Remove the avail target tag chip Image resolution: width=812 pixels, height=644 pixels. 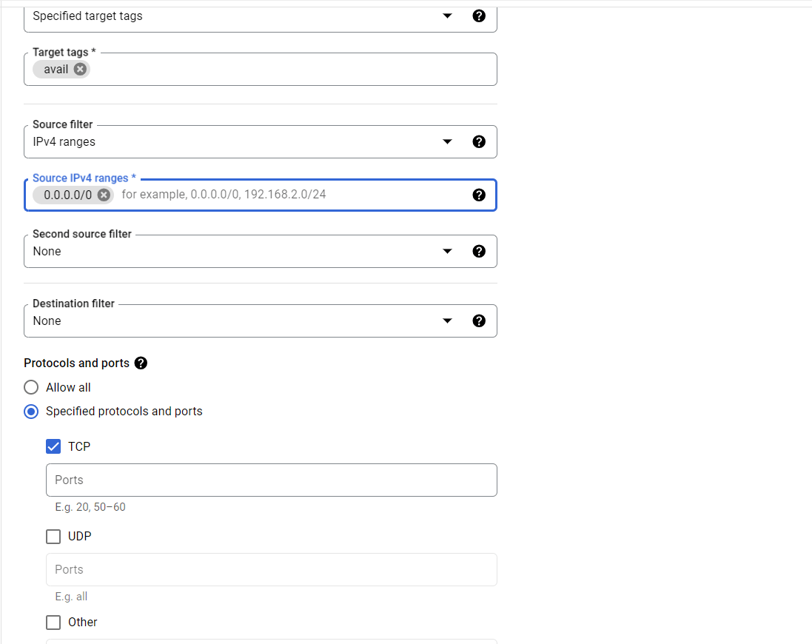tap(80, 70)
